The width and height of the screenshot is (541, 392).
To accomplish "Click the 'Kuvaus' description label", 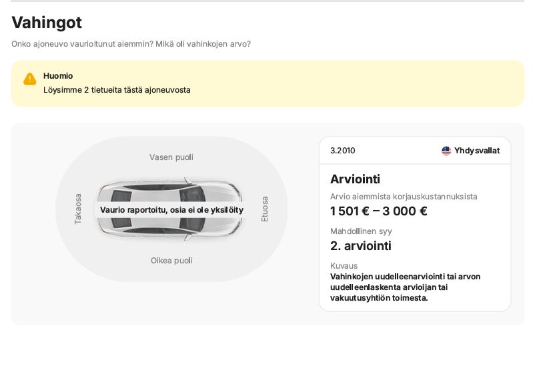I will tap(344, 266).
